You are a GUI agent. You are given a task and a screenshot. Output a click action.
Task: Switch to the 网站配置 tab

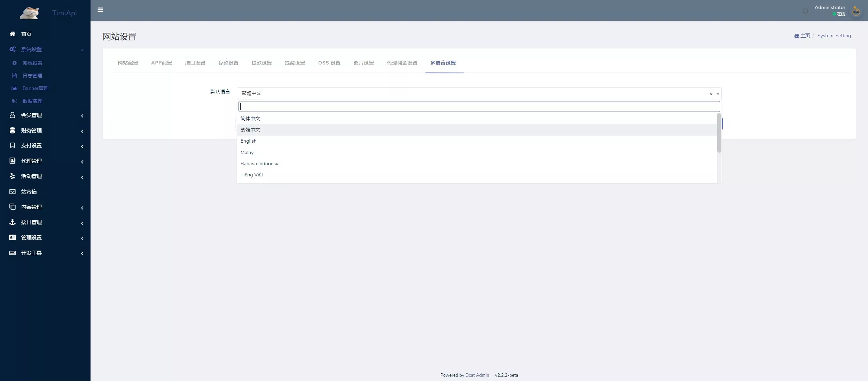[128, 63]
